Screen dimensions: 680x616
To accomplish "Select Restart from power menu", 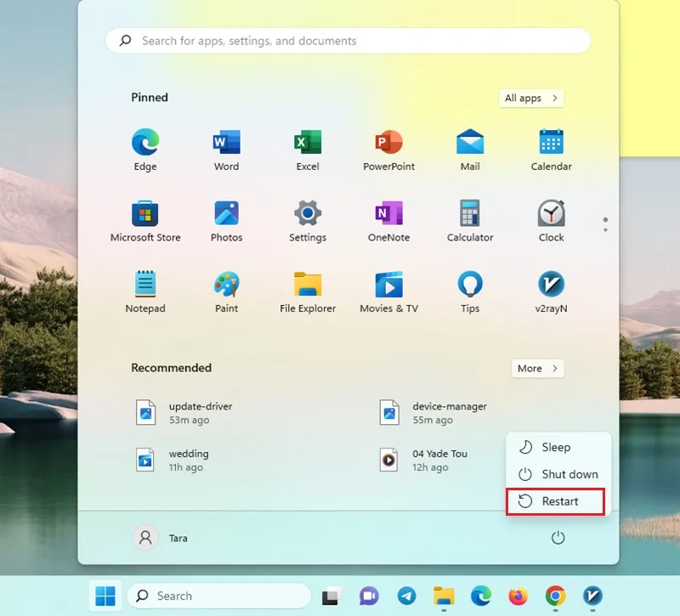I will (555, 501).
